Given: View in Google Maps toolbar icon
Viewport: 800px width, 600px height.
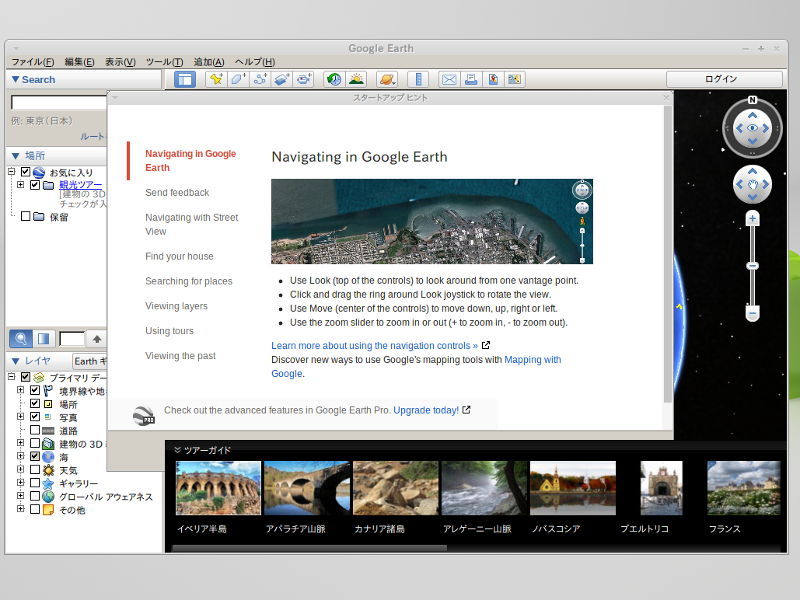Looking at the screenshot, I should click(515, 79).
